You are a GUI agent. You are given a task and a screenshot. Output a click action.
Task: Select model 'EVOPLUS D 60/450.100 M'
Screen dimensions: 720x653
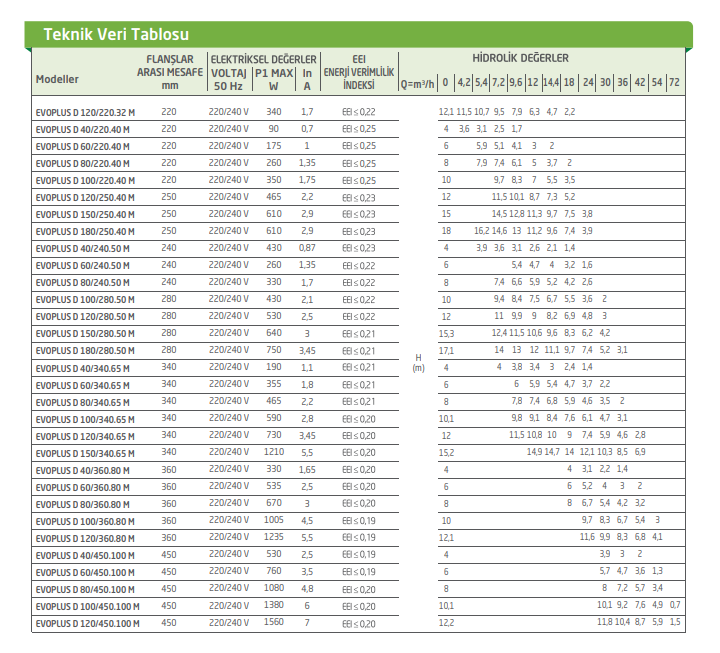tap(85, 572)
